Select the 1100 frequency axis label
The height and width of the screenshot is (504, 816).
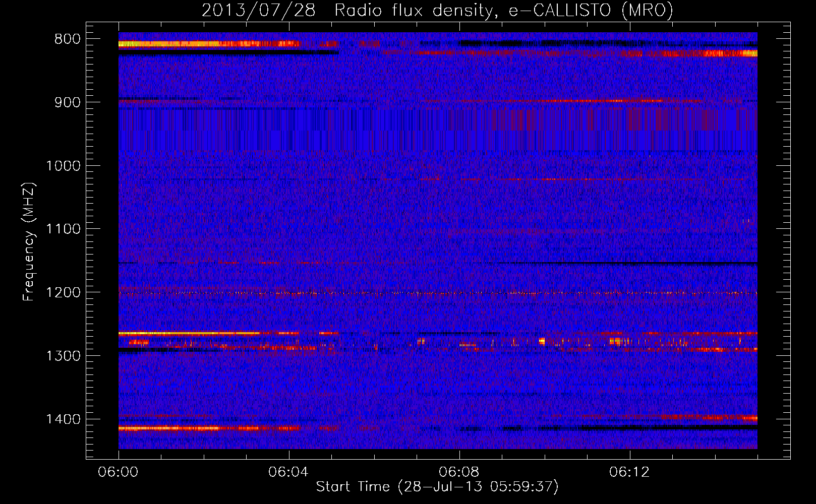point(63,229)
